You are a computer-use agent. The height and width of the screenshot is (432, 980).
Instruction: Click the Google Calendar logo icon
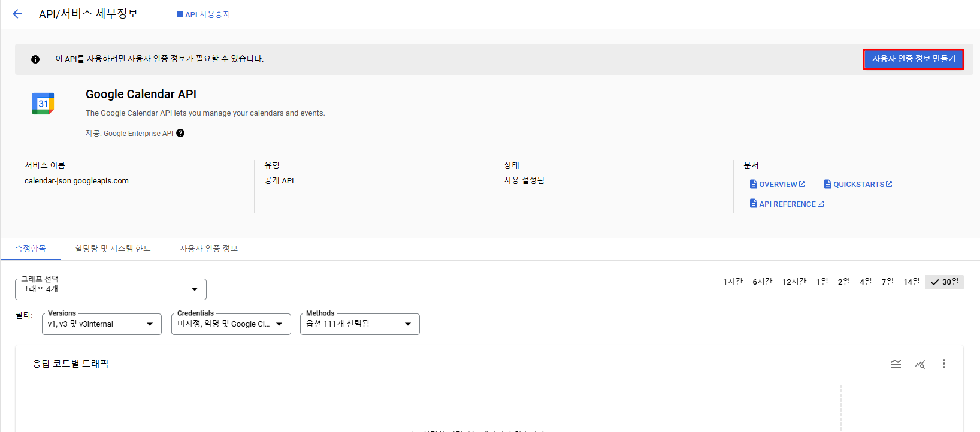43,104
